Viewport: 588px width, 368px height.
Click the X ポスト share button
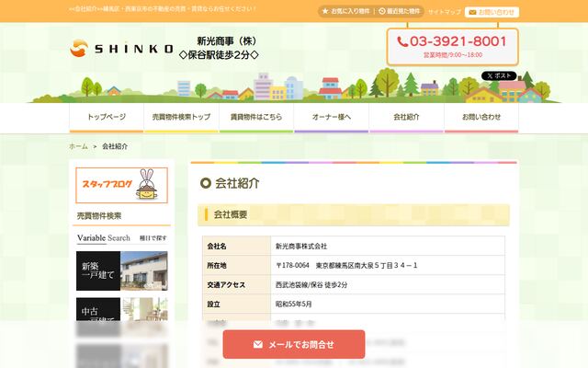(x=499, y=75)
